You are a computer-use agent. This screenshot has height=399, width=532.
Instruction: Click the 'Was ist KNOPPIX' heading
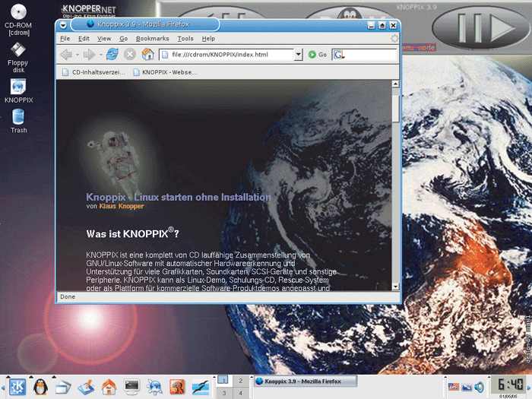click(133, 233)
